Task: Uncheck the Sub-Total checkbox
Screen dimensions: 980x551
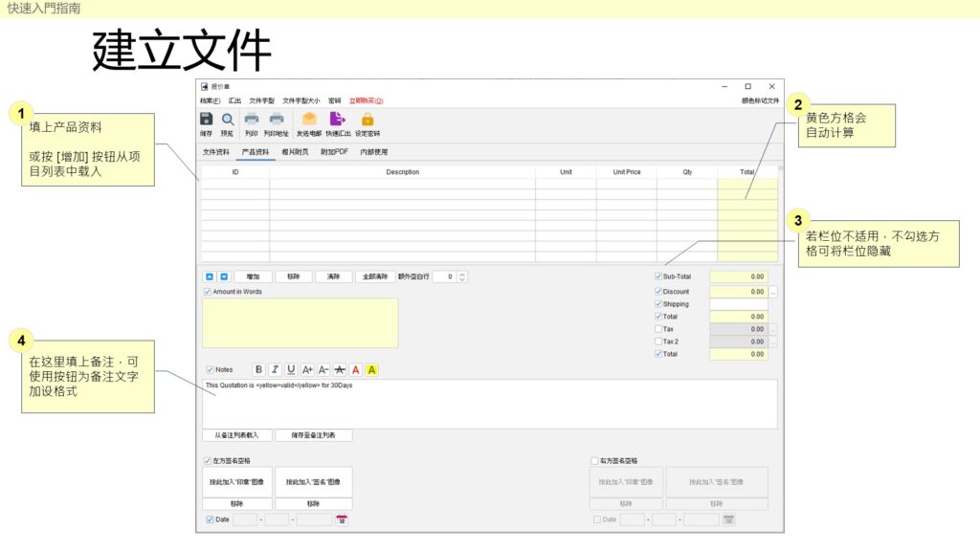Action: [x=658, y=276]
